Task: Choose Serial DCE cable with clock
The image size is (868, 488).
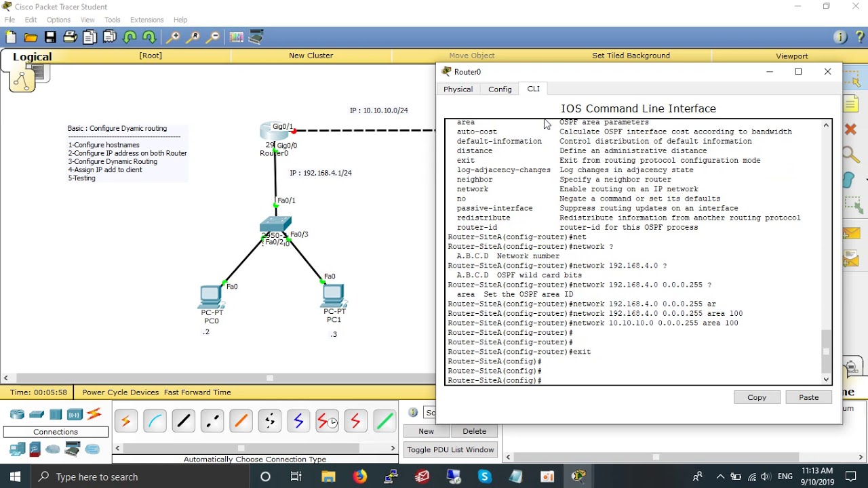Action: click(x=327, y=421)
